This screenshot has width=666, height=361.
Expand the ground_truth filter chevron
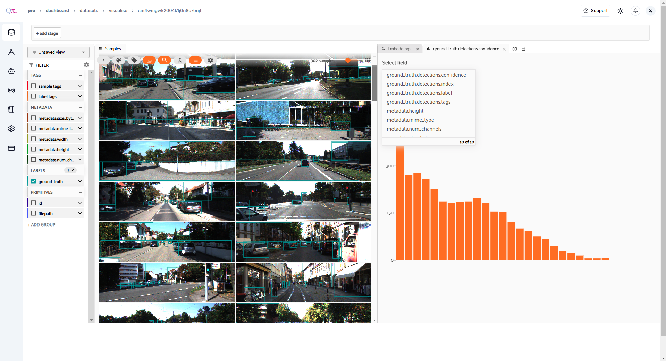tap(80, 181)
